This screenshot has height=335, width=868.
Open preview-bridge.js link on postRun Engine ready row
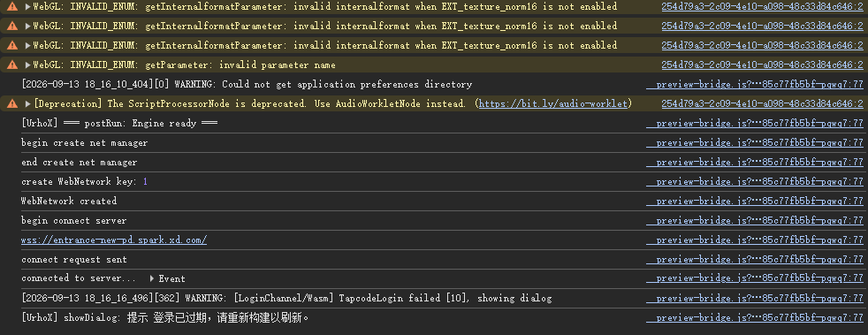click(x=755, y=123)
